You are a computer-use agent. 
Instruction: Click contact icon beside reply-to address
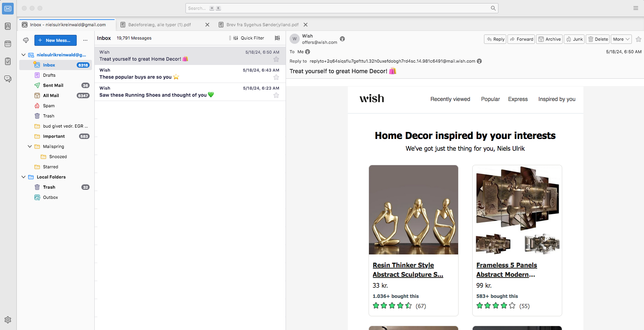[x=479, y=61]
